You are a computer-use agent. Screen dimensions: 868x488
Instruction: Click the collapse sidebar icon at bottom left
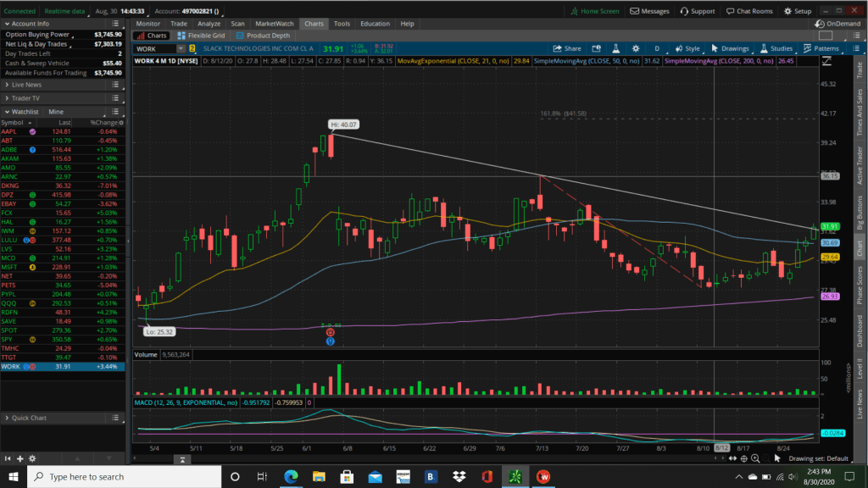[7, 458]
